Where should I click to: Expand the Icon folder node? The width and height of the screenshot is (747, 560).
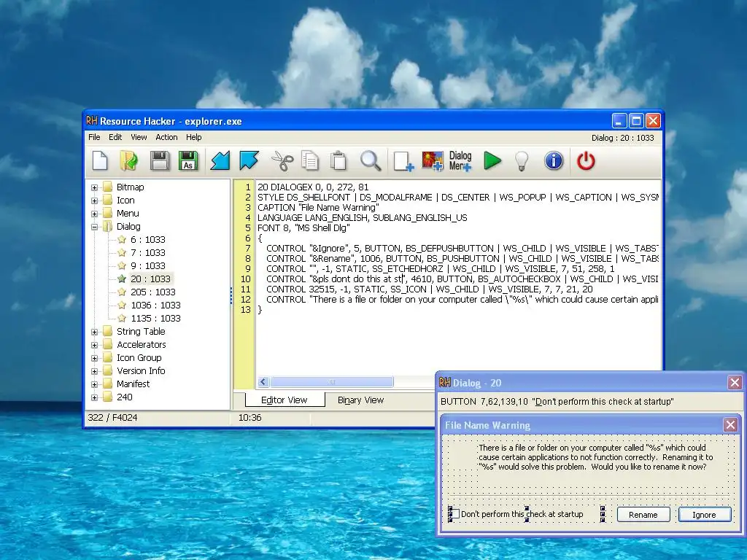click(94, 201)
